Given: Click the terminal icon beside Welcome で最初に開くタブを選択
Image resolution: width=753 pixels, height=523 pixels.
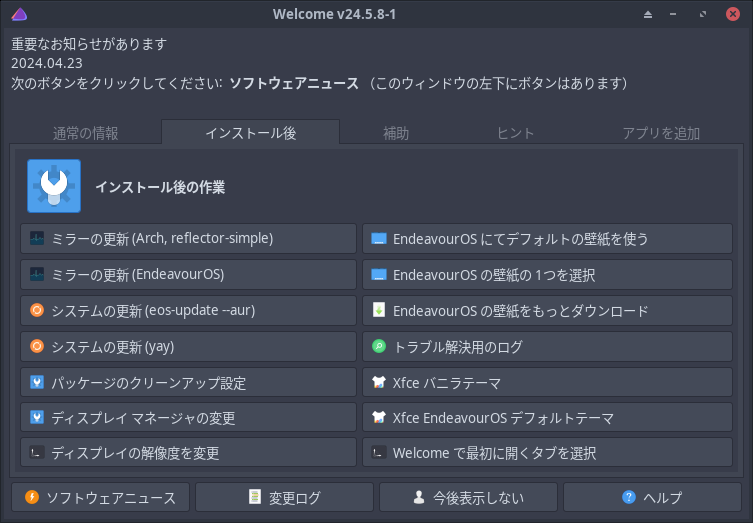Looking at the screenshot, I should pyautogui.click(x=379, y=452).
